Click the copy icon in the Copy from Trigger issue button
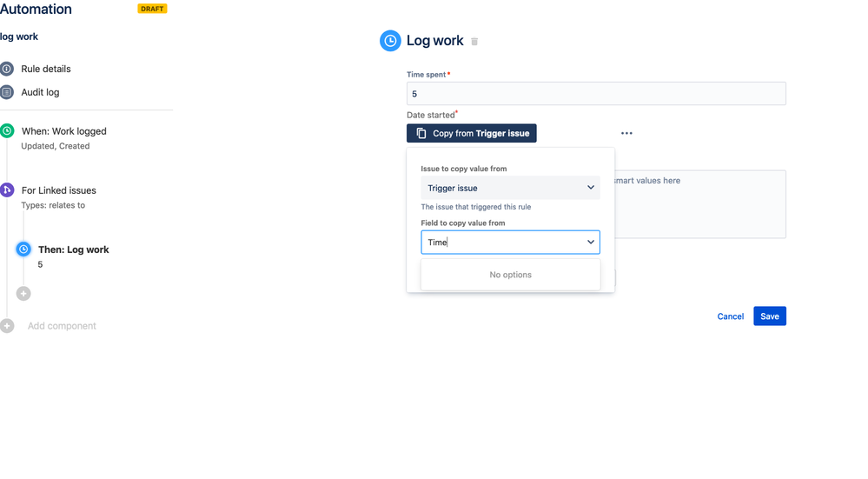Viewport: 868px width, 479px height. pos(421,134)
